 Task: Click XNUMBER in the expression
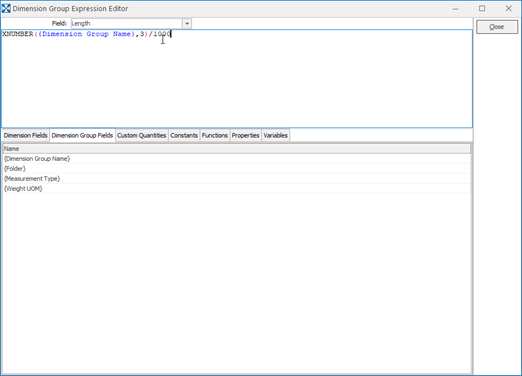18,34
